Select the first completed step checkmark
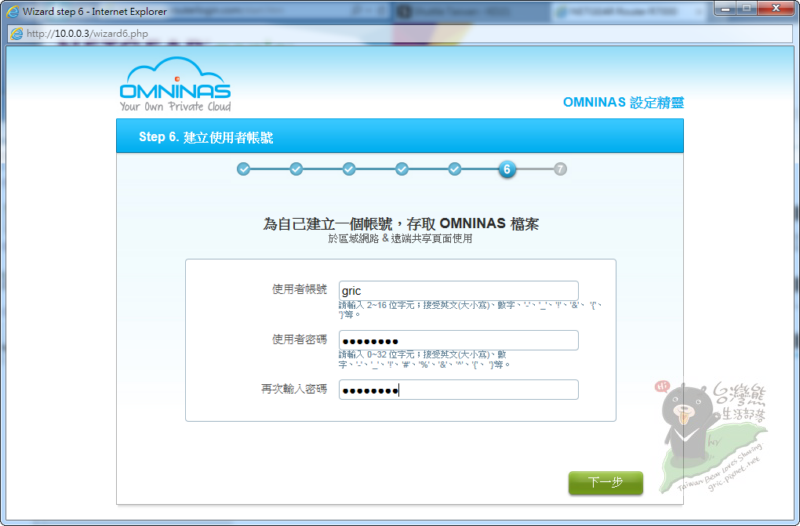The height and width of the screenshot is (526, 800). click(x=243, y=169)
